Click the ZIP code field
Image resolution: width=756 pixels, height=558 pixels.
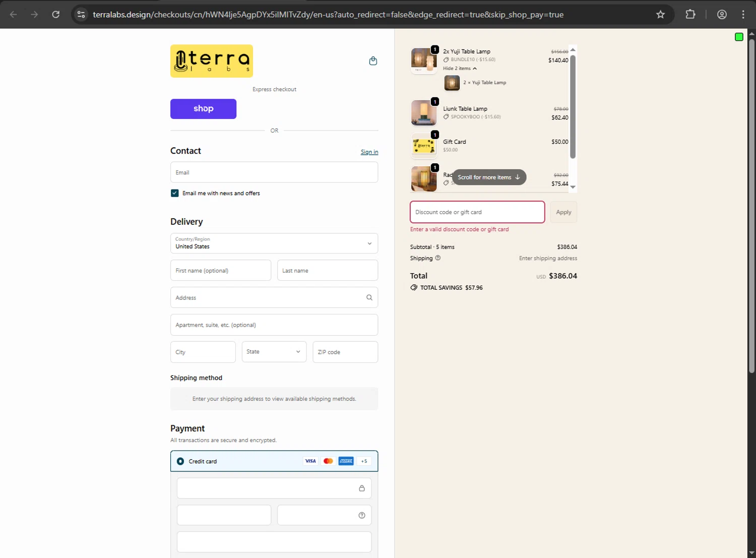pyautogui.click(x=345, y=352)
